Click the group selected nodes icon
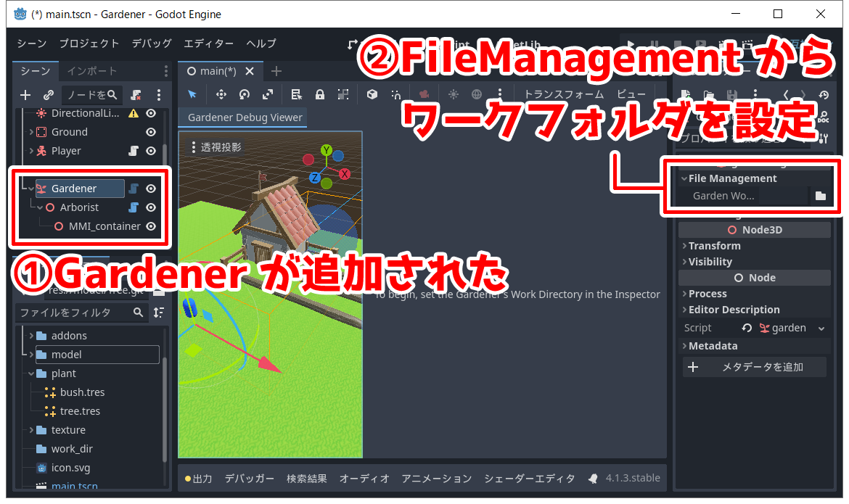The image size is (849, 504). coord(343,95)
